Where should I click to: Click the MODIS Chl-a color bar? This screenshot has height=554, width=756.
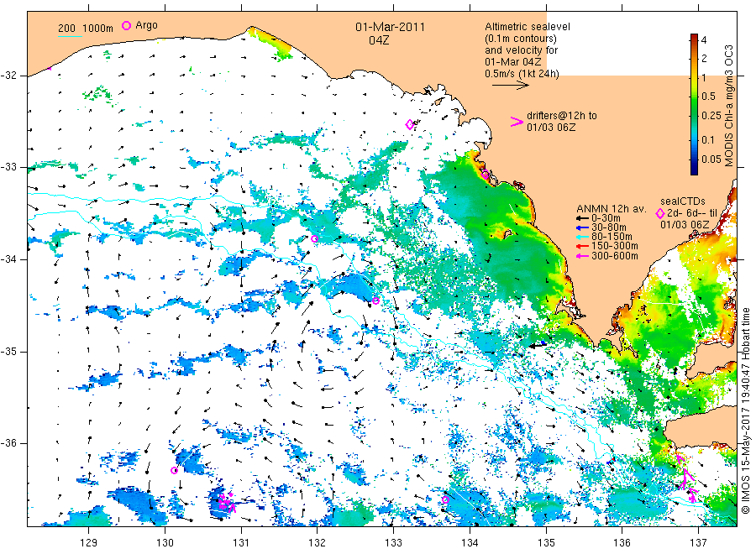694,104
